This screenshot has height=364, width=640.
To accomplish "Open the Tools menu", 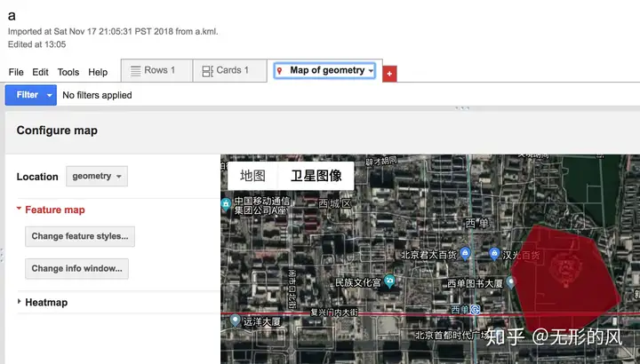I will coord(68,72).
